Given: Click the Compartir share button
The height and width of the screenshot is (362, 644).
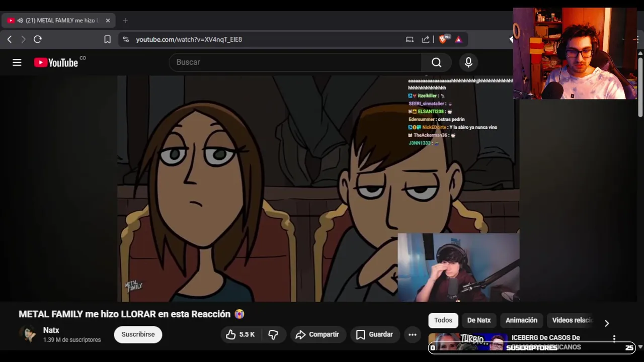Looking at the screenshot, I should pos(317,334).
